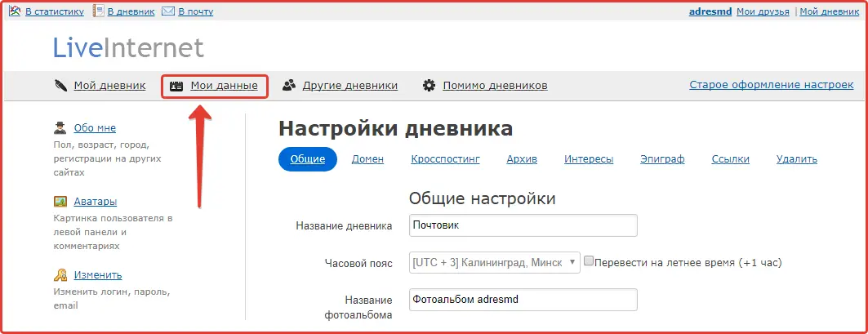868x334 pixels.
Task: Switch to the Эпиграф tab
Action: coord(662,159)
